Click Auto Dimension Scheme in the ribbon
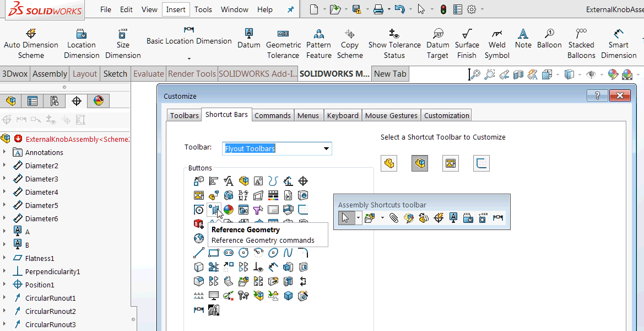 pos(31,44)
